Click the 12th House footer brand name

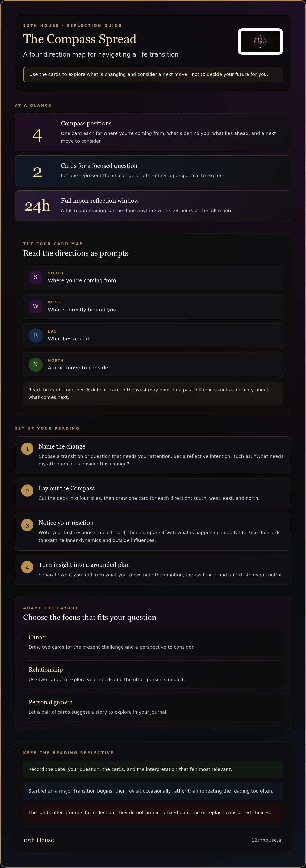coord(39,840)
